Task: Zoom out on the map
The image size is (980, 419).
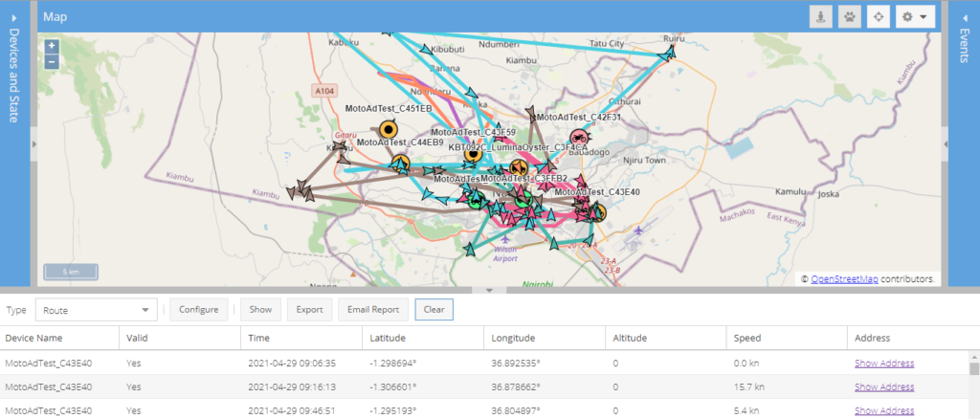Action: [52, 60]
